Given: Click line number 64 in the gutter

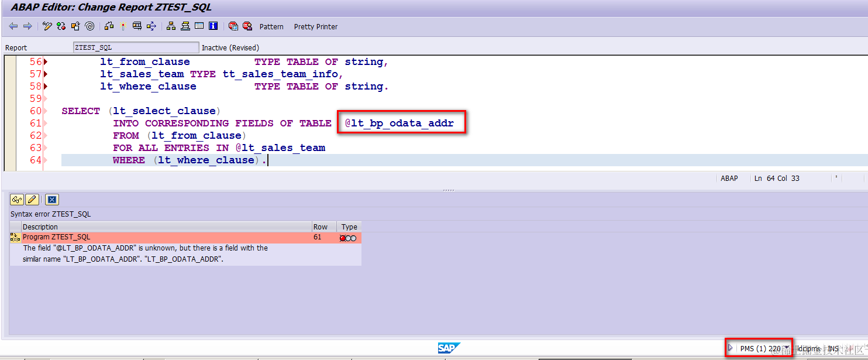Looking at the screenshot, I should coord(36,160).
